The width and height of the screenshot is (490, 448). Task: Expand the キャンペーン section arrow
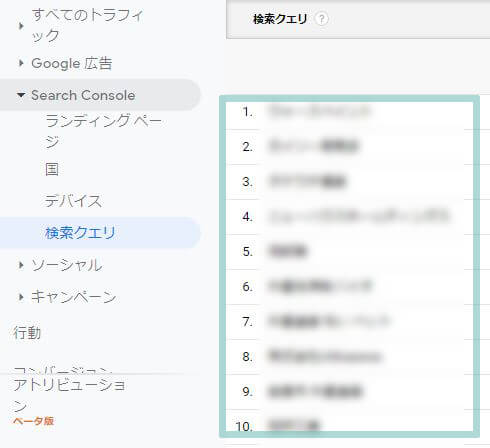(21, 297)
